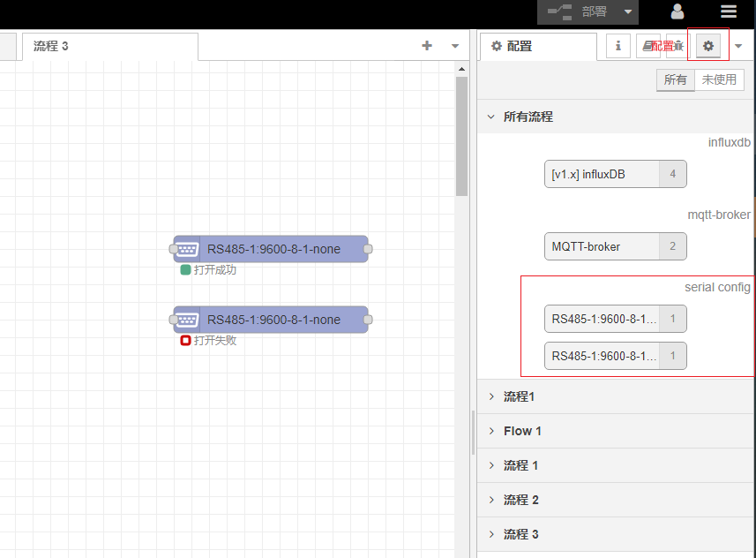This screenshot has width=756, height=558.
Task: Open the user account icon
Action: [677, 11]
